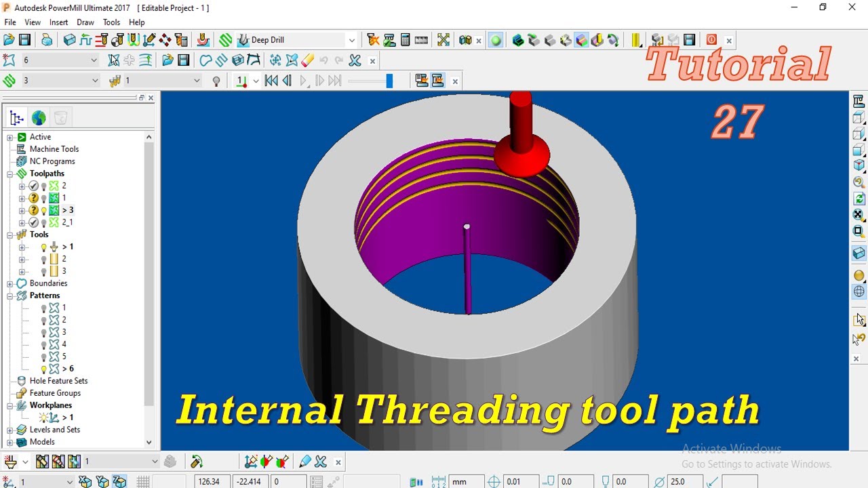Image resolution: width=868 pixels, height=488 pixels.
Task: Toggle light bulb of pattern 1
Action: 44,308
